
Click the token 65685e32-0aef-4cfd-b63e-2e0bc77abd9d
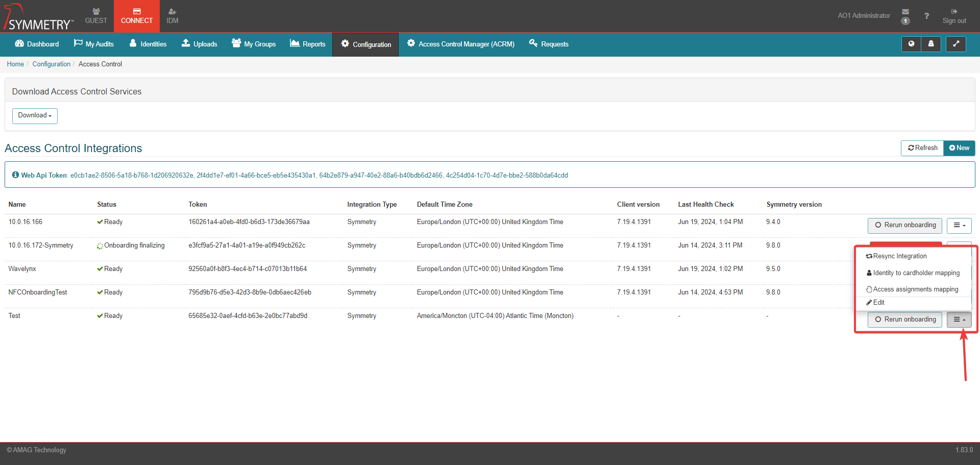coord(248,316)
